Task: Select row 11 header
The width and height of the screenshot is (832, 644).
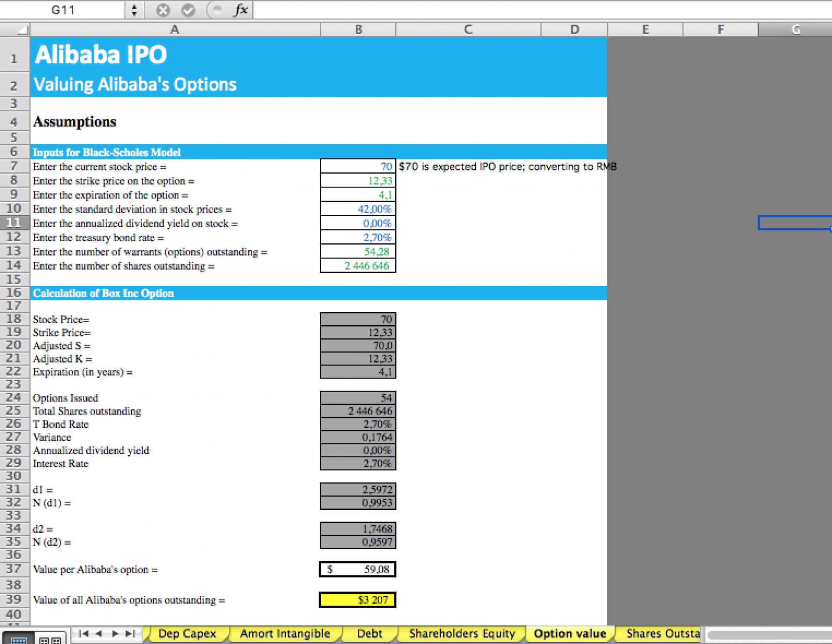Action: (x=14, y=223)
